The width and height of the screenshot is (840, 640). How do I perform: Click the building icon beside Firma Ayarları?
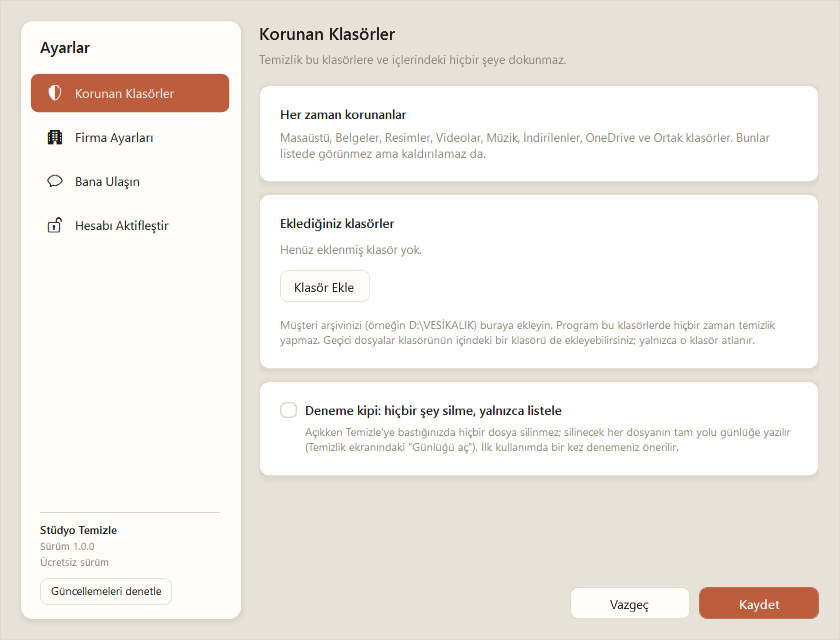(x=55, y=137)
